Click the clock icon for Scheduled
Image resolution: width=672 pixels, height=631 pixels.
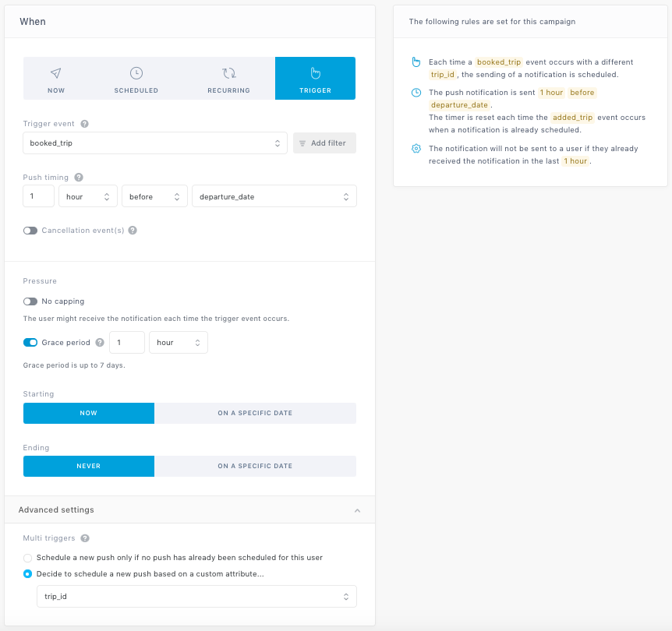click(x=136, y=73)
